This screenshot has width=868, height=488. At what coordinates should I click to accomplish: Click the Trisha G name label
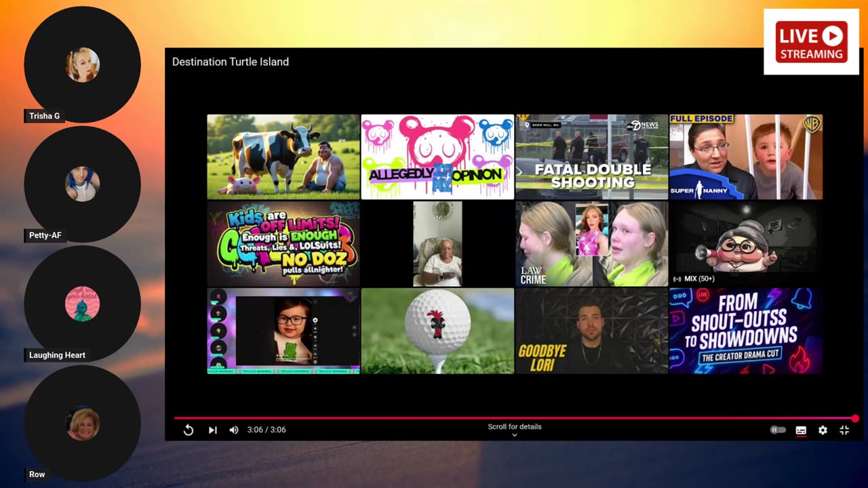tap(45, 116)
